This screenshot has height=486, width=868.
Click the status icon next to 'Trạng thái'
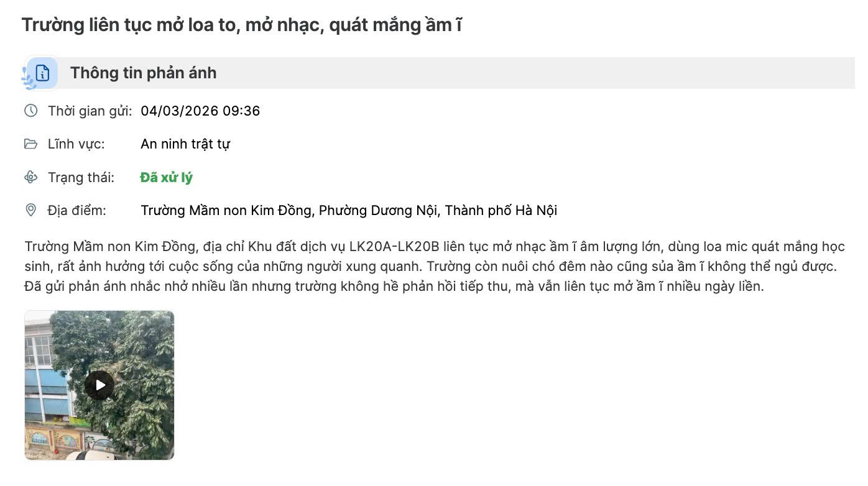click(x=30, y=177)
